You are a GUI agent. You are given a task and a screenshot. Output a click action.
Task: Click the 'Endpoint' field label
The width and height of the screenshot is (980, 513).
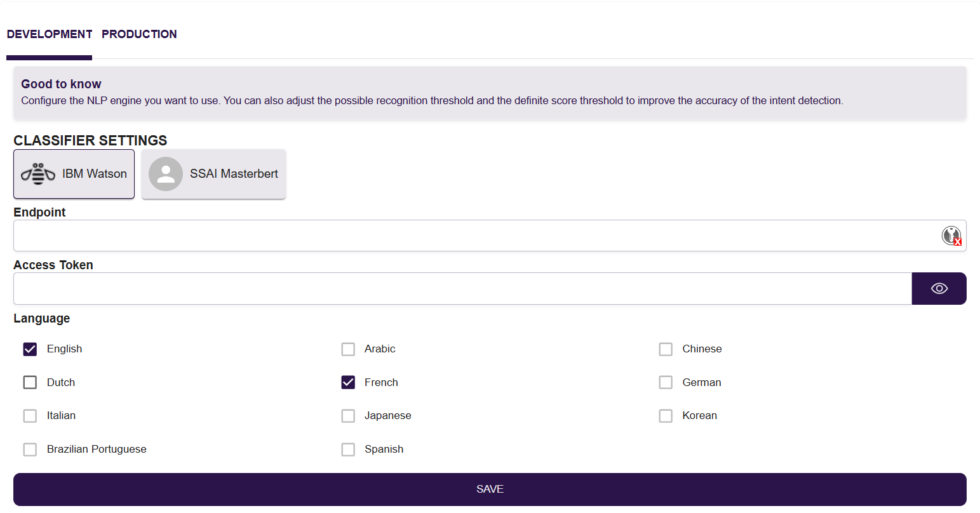(39, 212)
